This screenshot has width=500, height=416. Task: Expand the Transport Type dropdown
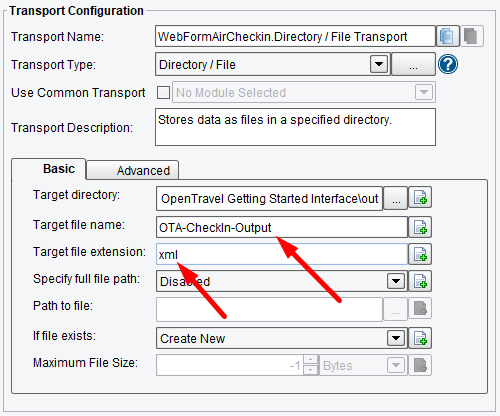(379, 64)
